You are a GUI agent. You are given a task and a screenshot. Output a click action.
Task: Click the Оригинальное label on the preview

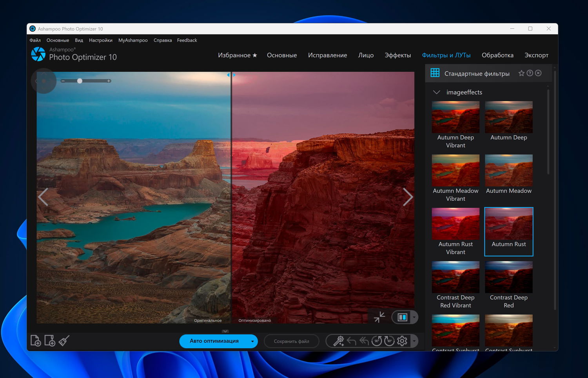pos(208,320)
